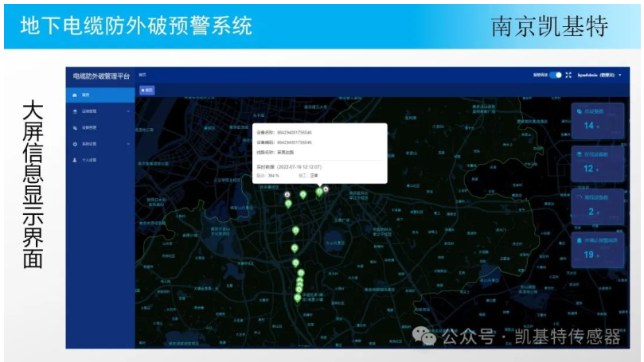Screen dimensions: 644x362
Task: Select the 首页 tab above the map
Action: tap(147, 90)
